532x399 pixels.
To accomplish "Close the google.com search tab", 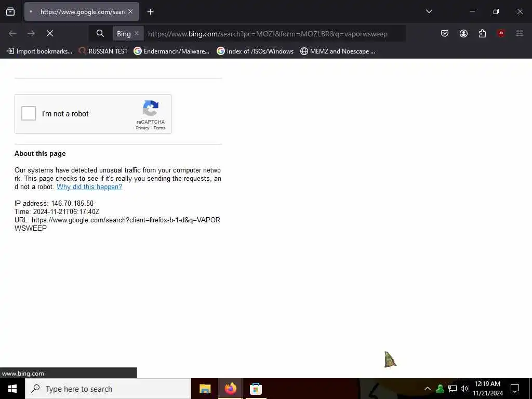I will coord(130,11).
